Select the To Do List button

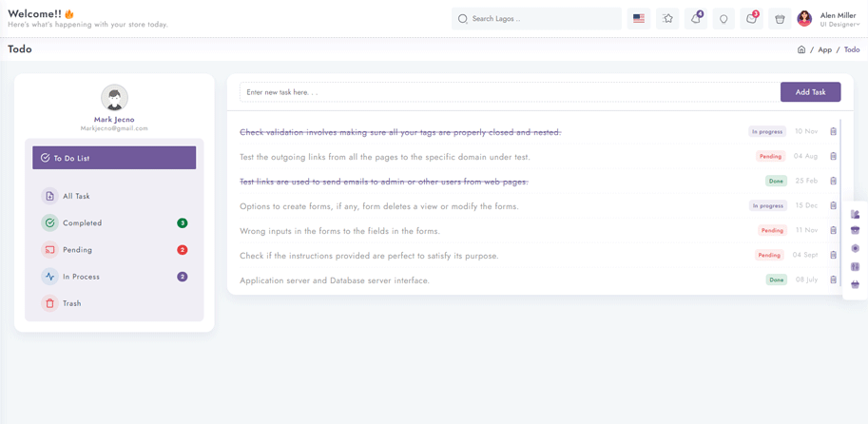coord(114,158)
